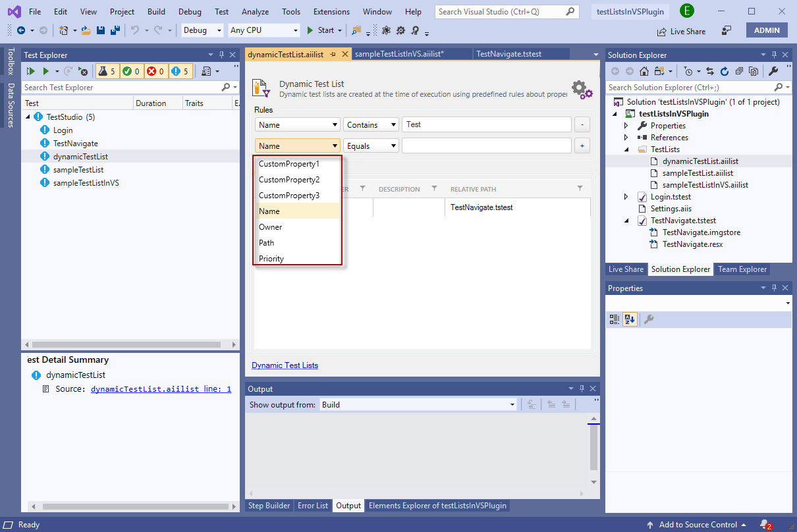Toggle auto-hide pin of Test Explorer panel
This screenshot has width=797, height=532.
pos(221,55)
